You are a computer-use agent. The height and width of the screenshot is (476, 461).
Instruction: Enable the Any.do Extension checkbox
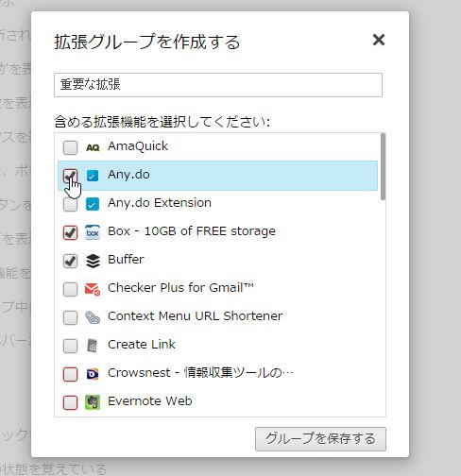pos(70,204)
